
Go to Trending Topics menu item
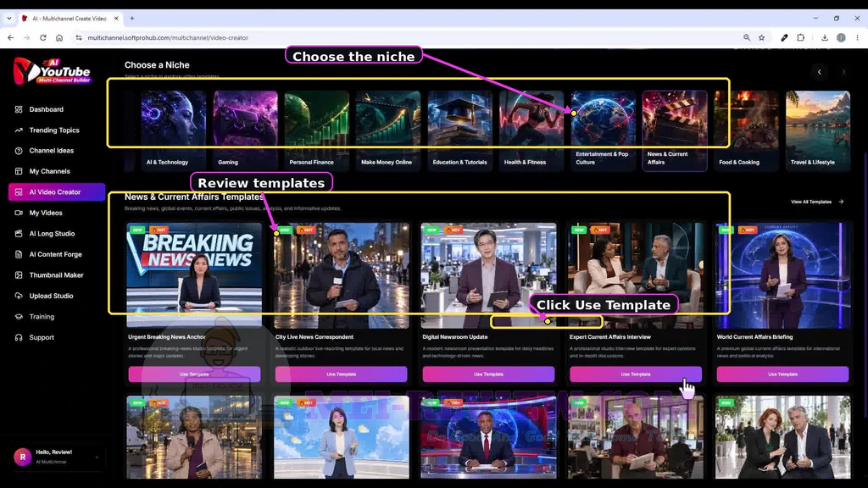tap(54, 130)
